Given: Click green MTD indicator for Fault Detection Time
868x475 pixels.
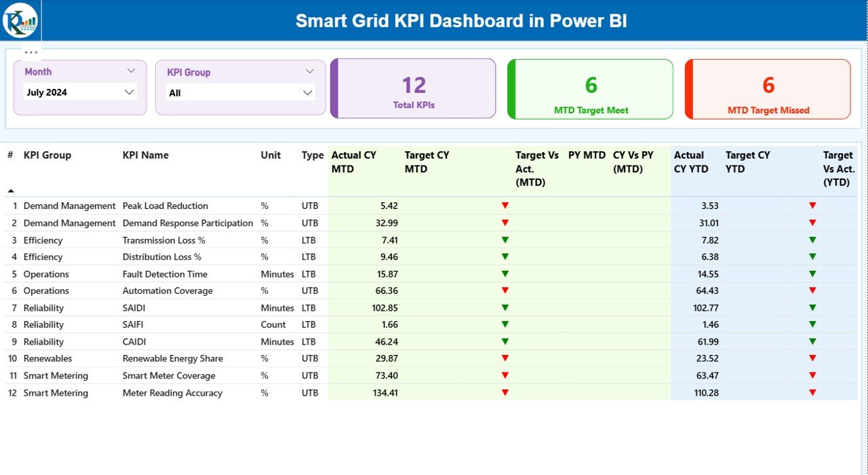Looking at the screenshot, I should (x=505, y=273).
